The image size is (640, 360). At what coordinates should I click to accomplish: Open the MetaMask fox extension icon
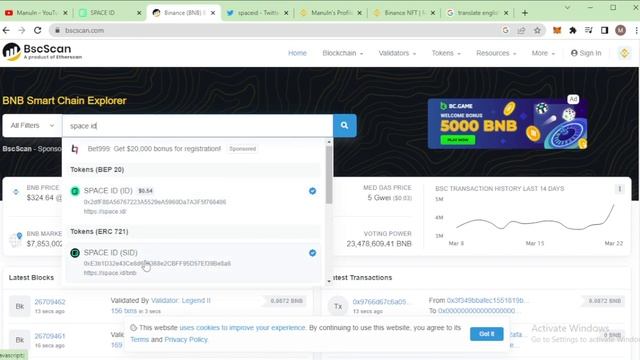tap(557, 30)
